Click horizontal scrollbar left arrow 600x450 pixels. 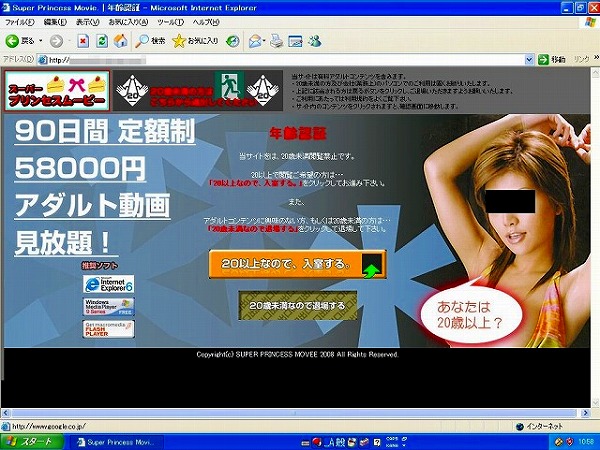point(5,413)
